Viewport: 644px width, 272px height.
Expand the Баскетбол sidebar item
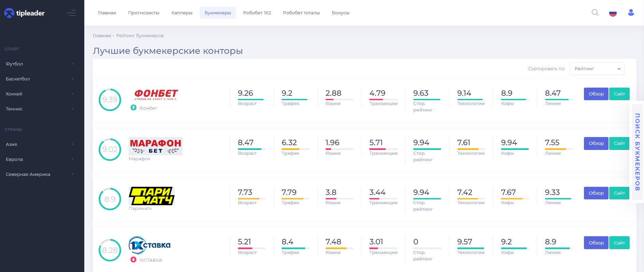tap(40, 79)
